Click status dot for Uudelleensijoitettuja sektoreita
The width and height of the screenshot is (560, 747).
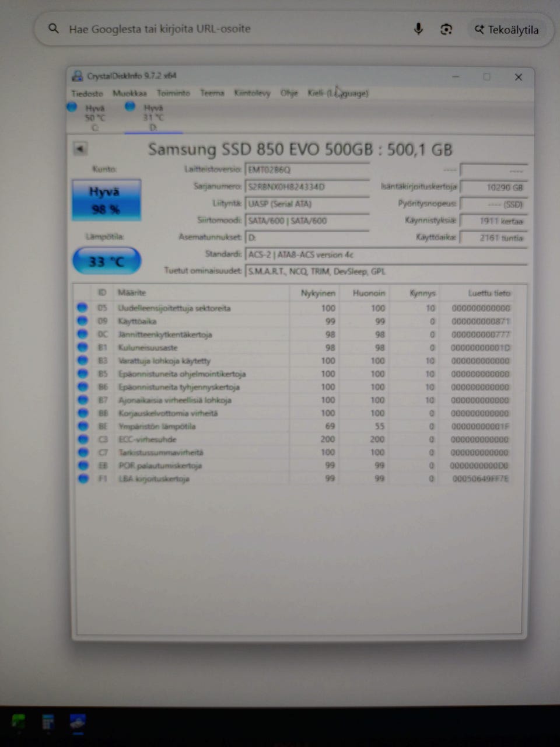pyautogui.click(x=82, y=308)
